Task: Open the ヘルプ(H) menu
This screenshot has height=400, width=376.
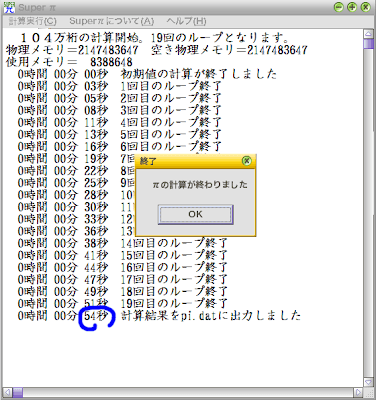Action: point(186,21)
